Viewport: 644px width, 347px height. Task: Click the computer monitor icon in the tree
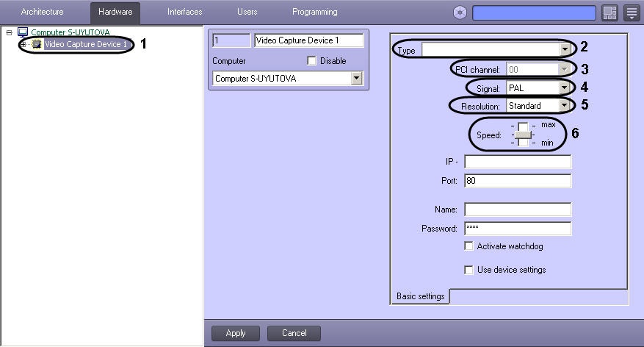point(23,32)
